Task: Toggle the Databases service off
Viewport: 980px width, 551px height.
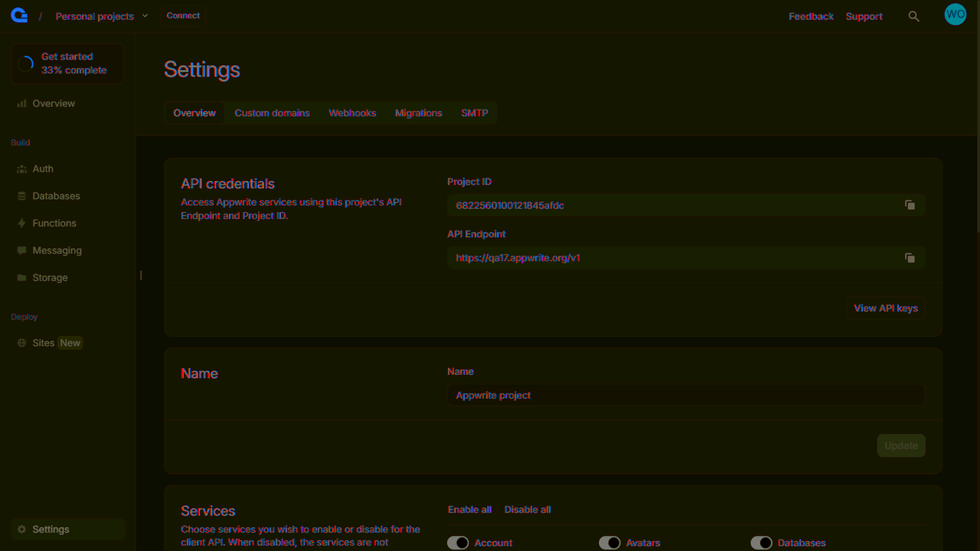Action: [761, 542]
